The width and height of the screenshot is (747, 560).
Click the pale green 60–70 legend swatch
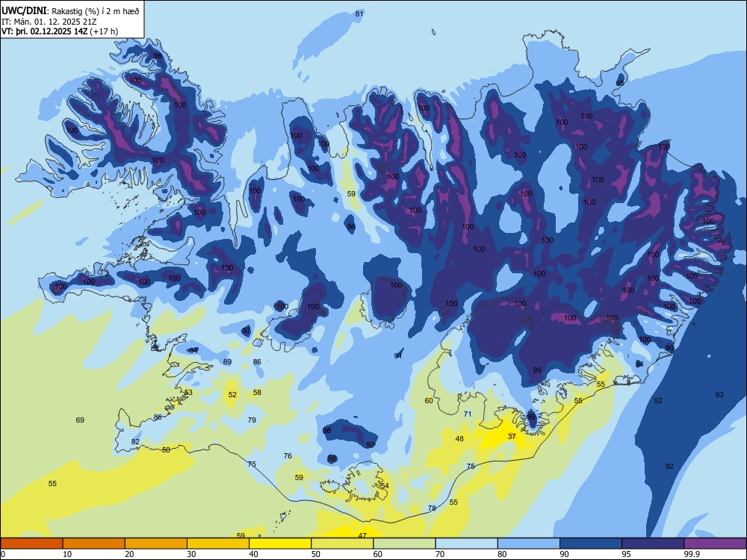tap(404, 544)
